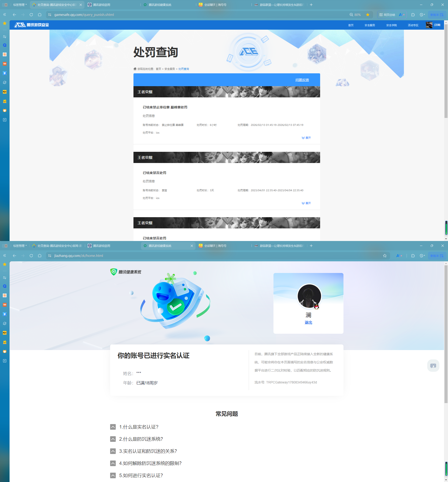
Task: Reload the gamesafe.qq.com page
Action: pyautogui.click(x=31, y=15)
